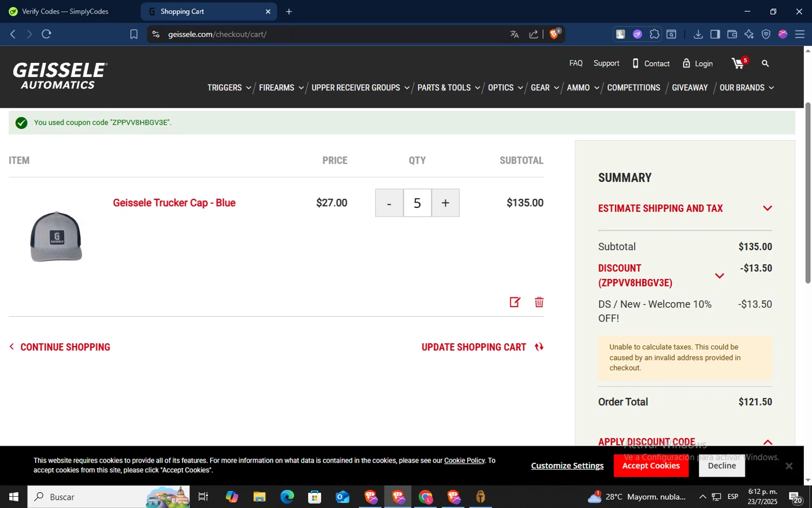Click the browser back arrow
Viewport: 812px width, 508px height.
pyautogui.click(x=13, y=34)
